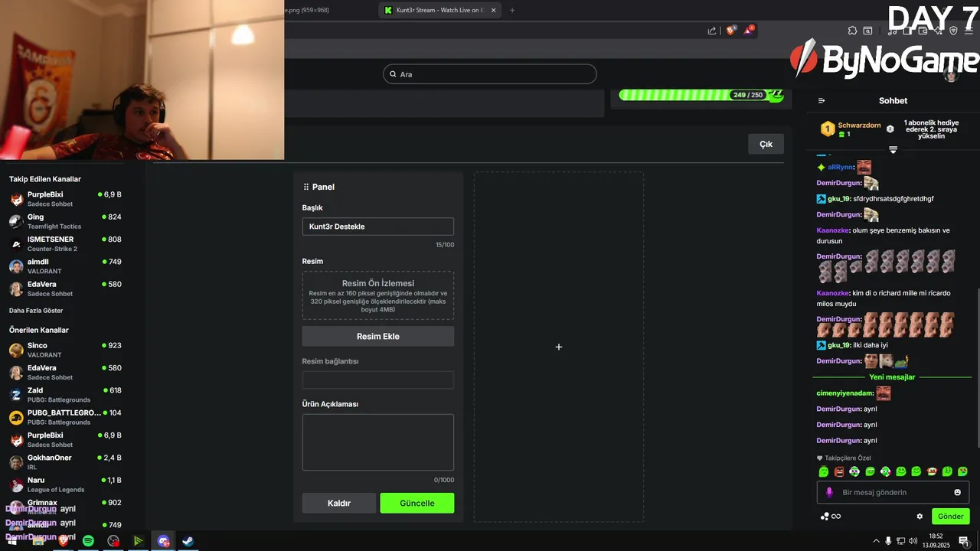
Task: Open Spotify from the taskbar
Action: click(x=88, y=541)
